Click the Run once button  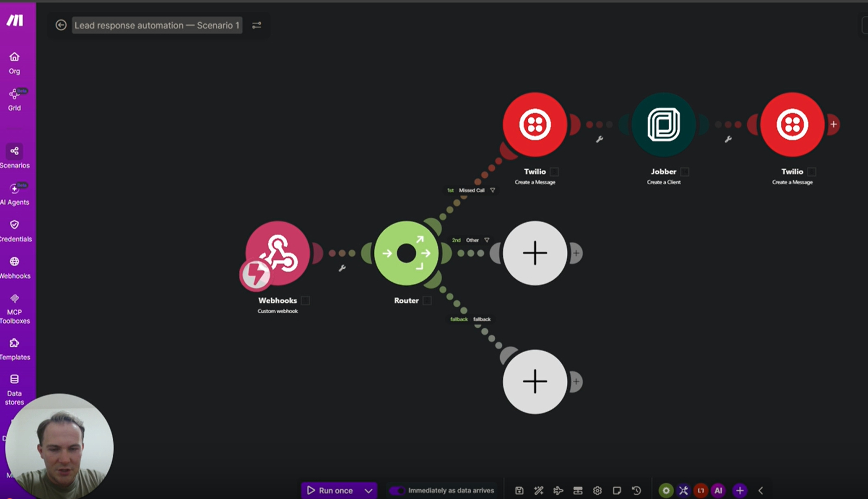(330, 490)
